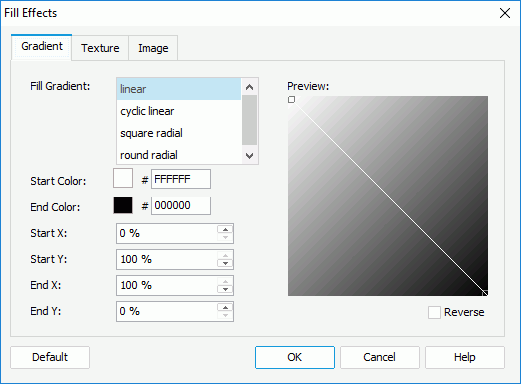This screenshot has height=384, width=521.
Task: Click the End X percent field
Action: pyautogui.click(x=167, y=285)
